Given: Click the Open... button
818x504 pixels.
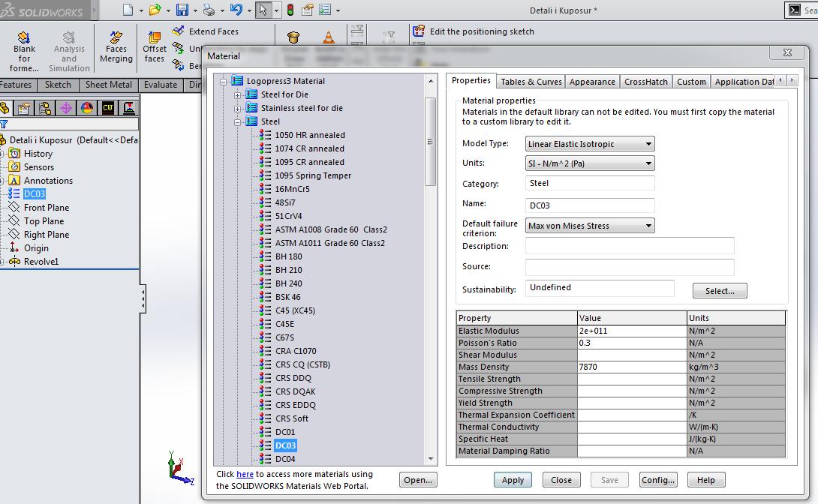Looking at the screenshot, I should click(x=418, y=480).
